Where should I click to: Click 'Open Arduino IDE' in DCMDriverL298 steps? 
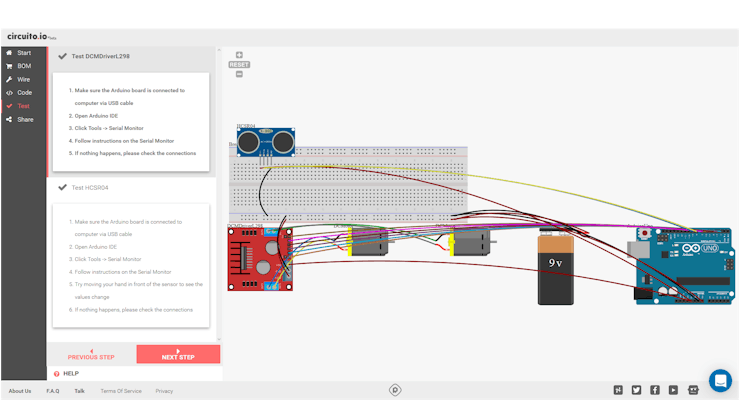(x=96, y=116)
